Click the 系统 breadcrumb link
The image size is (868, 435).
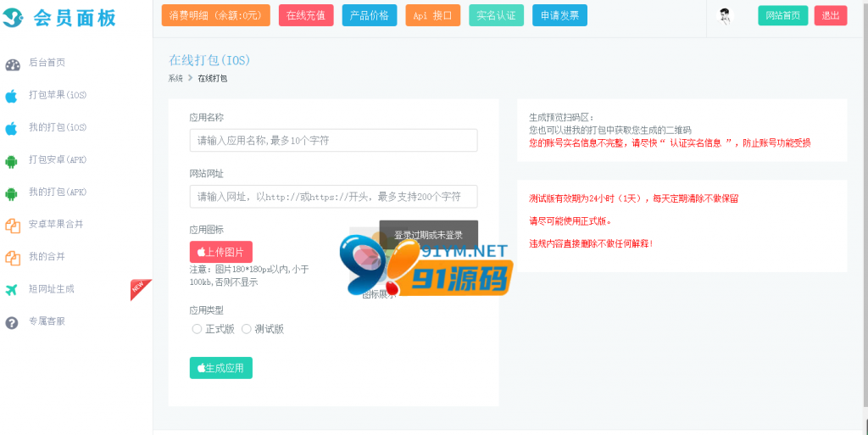pyautogui.click(x=175, y=79)
